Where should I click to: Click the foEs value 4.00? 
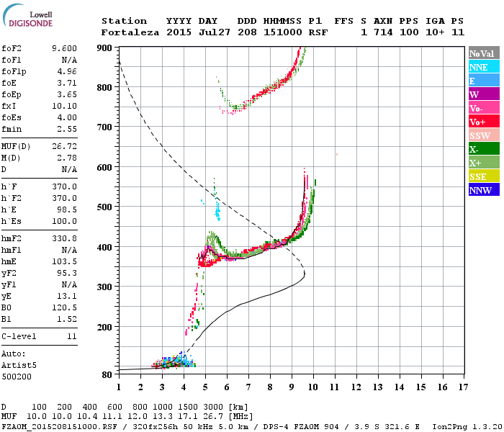pos(67,117)
